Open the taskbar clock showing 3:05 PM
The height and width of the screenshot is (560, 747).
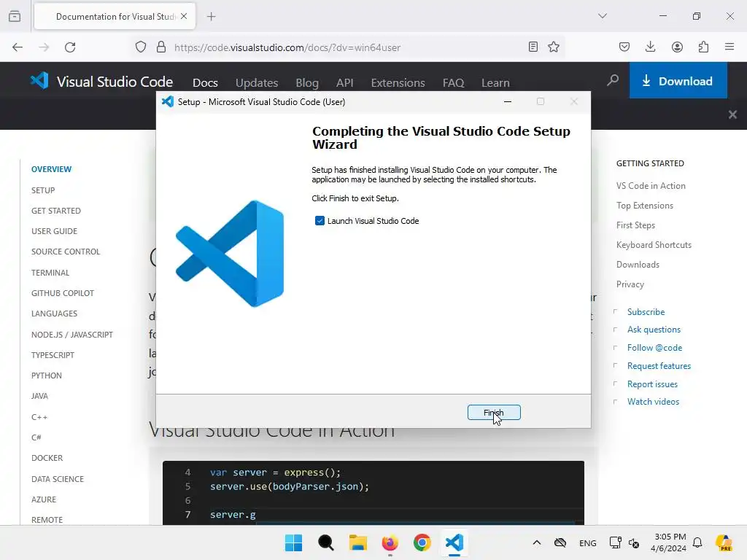[669, 542]
